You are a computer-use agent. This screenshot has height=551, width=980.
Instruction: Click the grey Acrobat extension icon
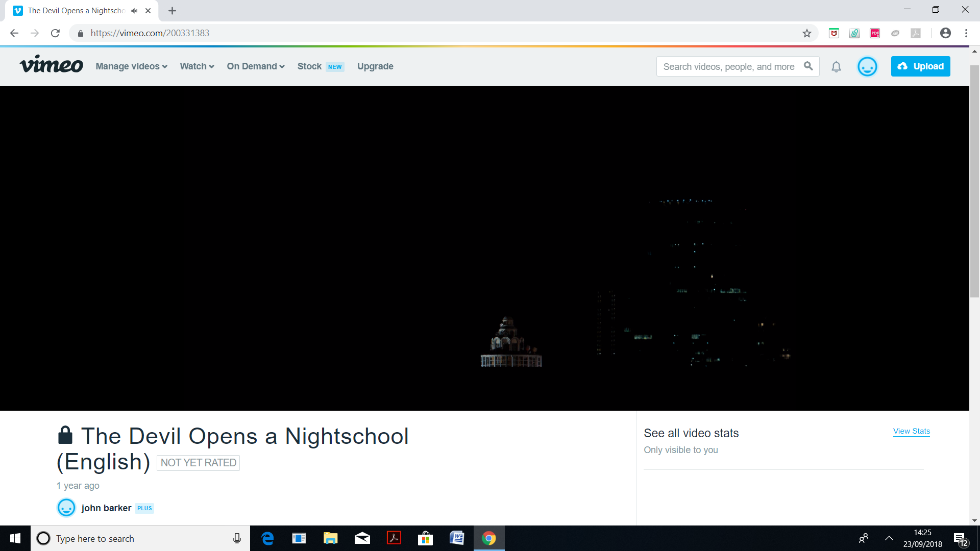pos(916,33)
